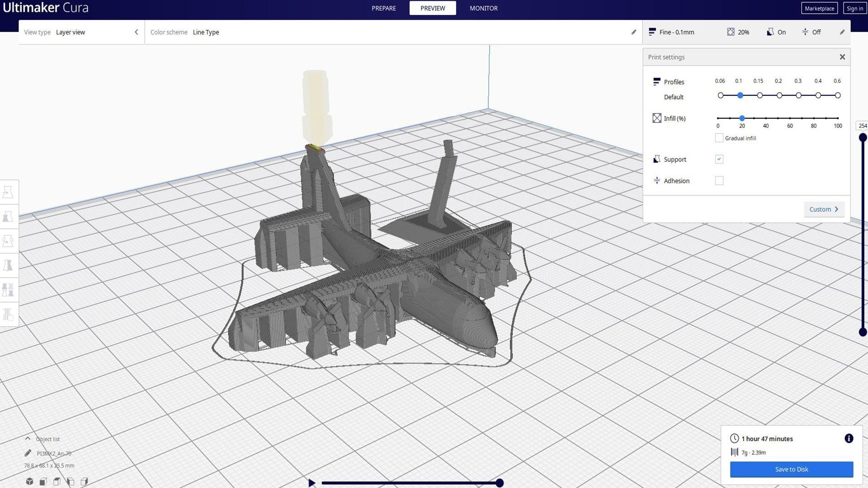Select the Move tool

click(x=8, y=192)
